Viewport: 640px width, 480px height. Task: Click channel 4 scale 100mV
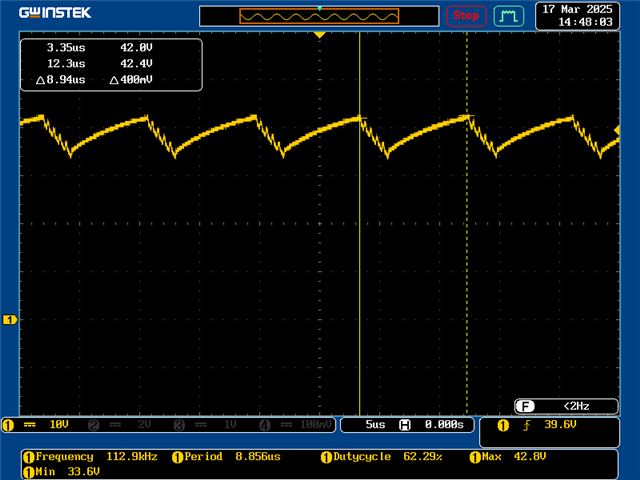point(316,425)
